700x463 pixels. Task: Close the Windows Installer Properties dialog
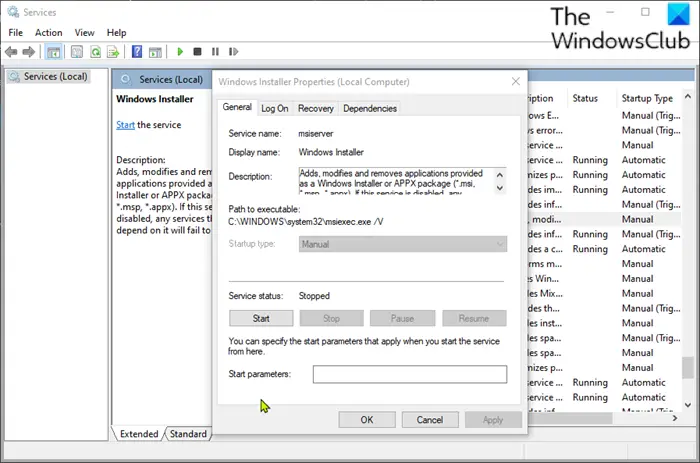tap(516, 81)
